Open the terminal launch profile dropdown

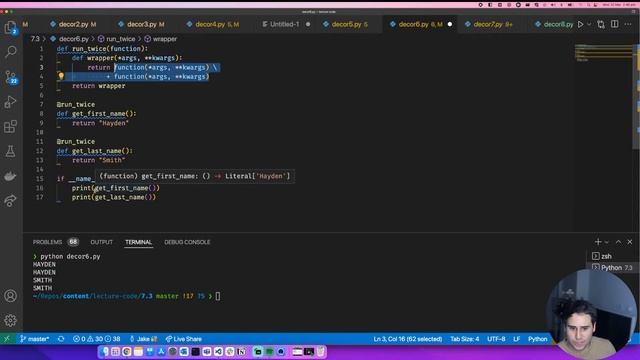tap(607, 242)
